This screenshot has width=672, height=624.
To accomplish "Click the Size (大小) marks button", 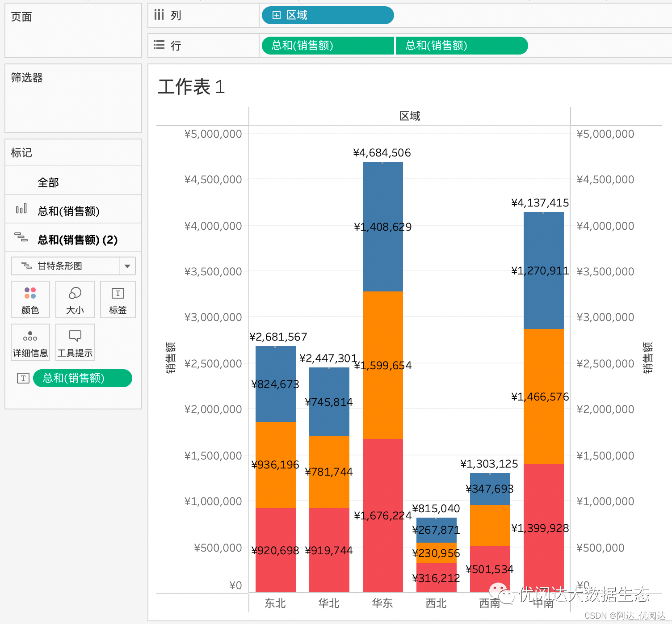I will coord(75,299).
